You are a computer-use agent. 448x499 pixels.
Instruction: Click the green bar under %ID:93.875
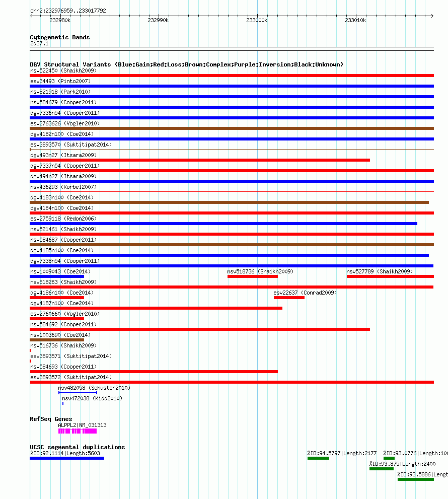click(x=382, y=469)
